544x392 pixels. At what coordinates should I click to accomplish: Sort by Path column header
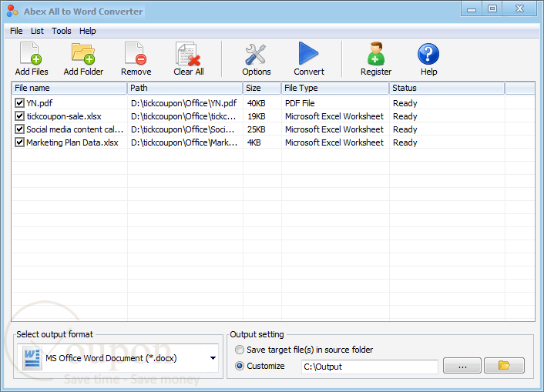(x=185, y=88)
